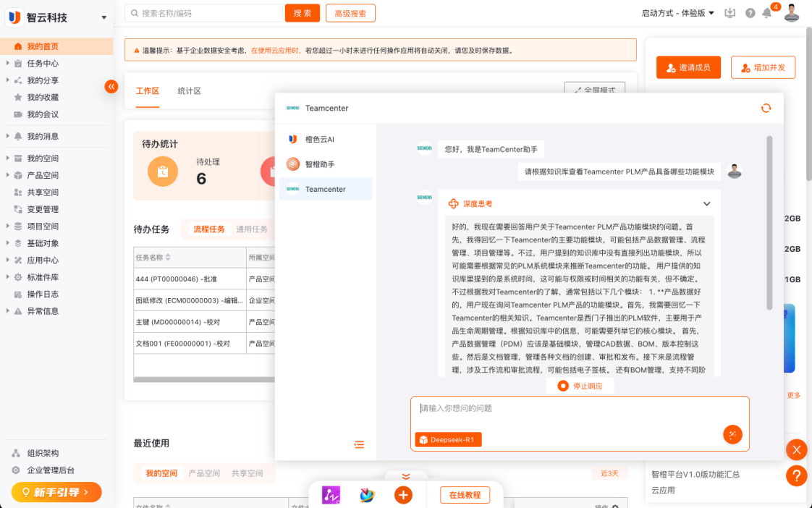Select the 流程任务 tab
This screenshot has height=508, width=812.
pos(209,229)
